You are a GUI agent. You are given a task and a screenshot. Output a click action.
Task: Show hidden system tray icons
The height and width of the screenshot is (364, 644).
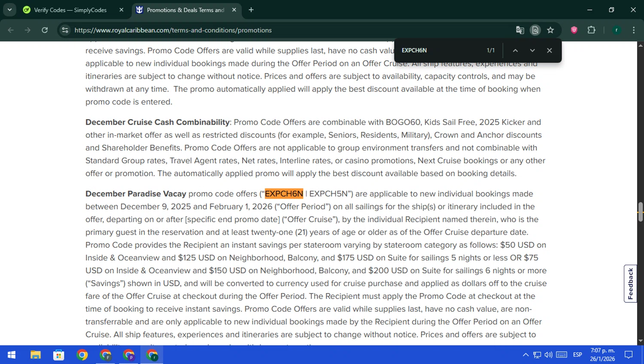pos(526,355)
